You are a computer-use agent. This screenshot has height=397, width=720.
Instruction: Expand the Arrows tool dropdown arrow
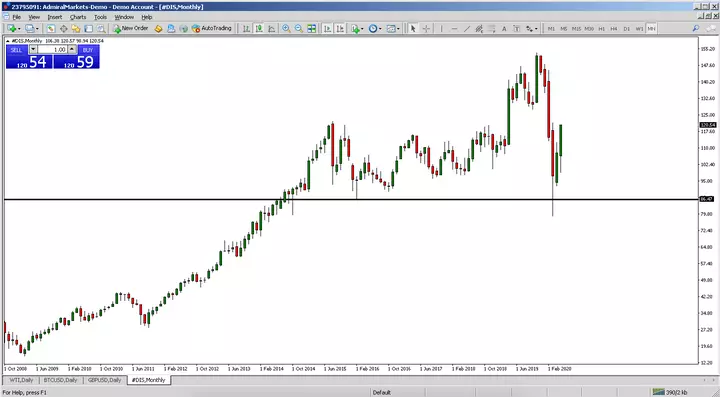(536, 28)
